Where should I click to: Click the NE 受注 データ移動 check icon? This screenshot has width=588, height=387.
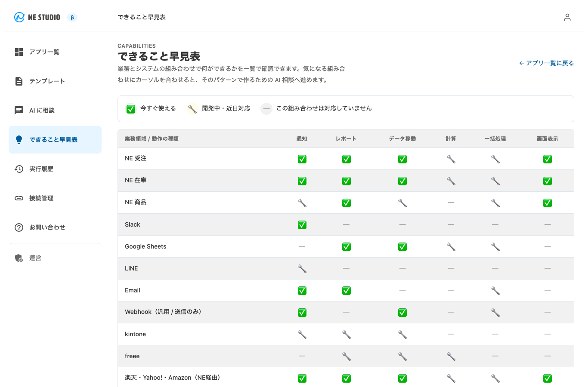402,159
